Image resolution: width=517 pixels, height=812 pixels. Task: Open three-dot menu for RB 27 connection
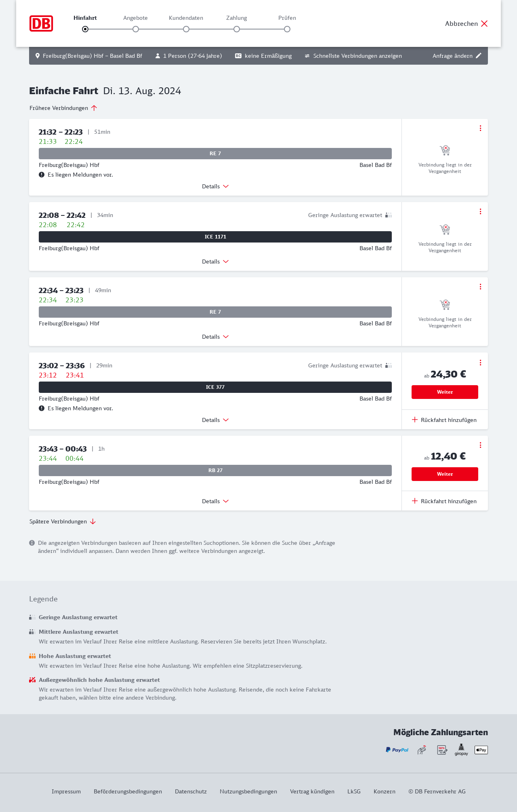(480, 445)
